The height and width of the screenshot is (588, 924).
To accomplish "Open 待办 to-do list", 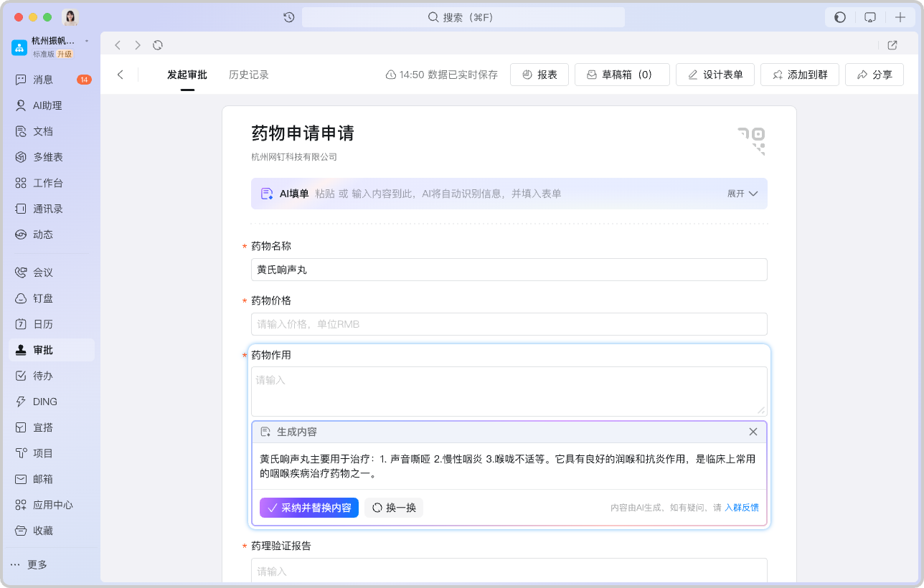I will point(52,376).
